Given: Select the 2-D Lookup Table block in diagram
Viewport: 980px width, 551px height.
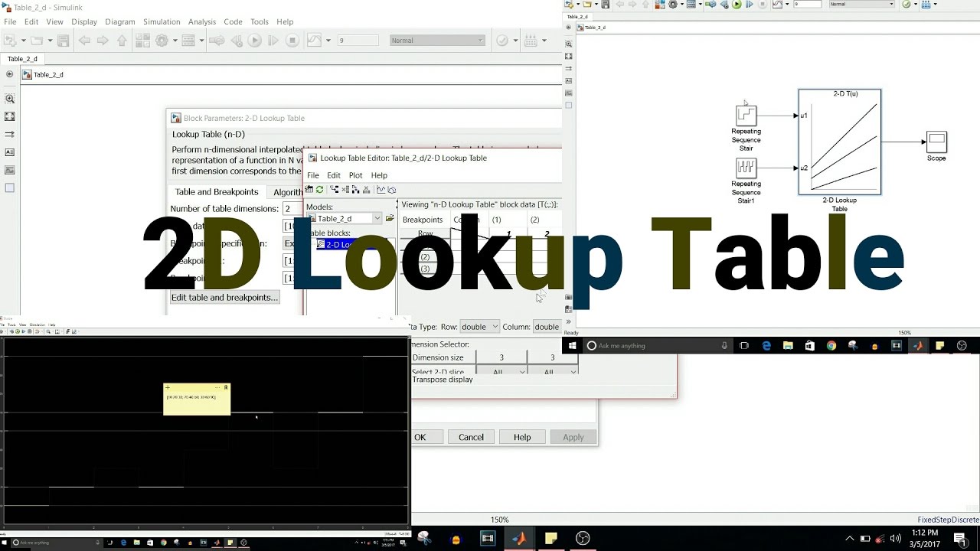Looking at the screenshot, I should click(840, 142).
